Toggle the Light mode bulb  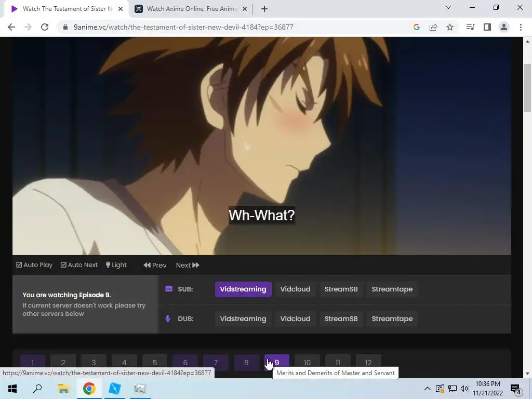click(x=116, y=265)
